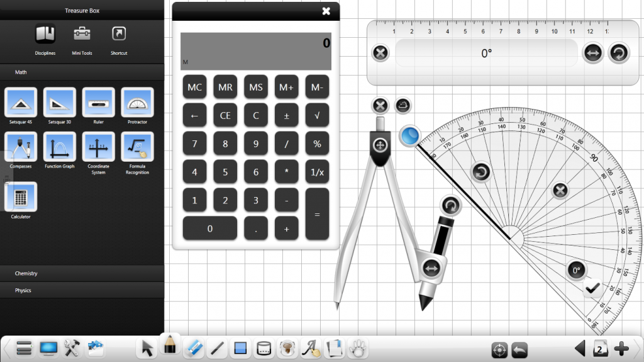Open the Calculator tool icon
This screenshot has width=644, height=362.
point(21,197)
